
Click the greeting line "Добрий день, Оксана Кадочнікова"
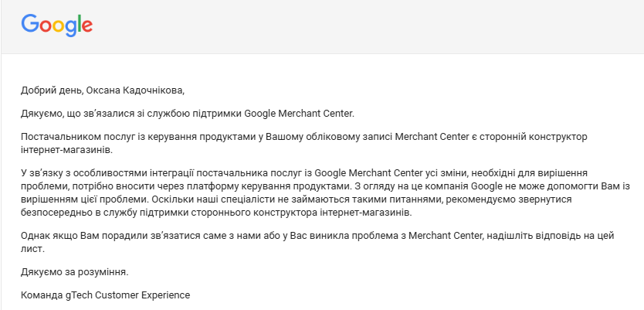pyautogui.click(x=103, y=90)
